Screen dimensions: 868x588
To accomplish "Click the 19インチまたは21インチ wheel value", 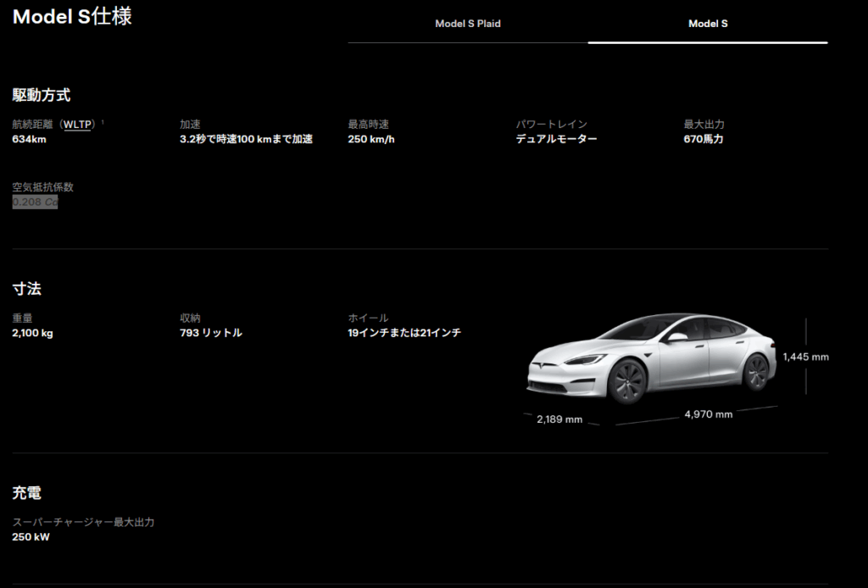I will [x=404, y=333].
